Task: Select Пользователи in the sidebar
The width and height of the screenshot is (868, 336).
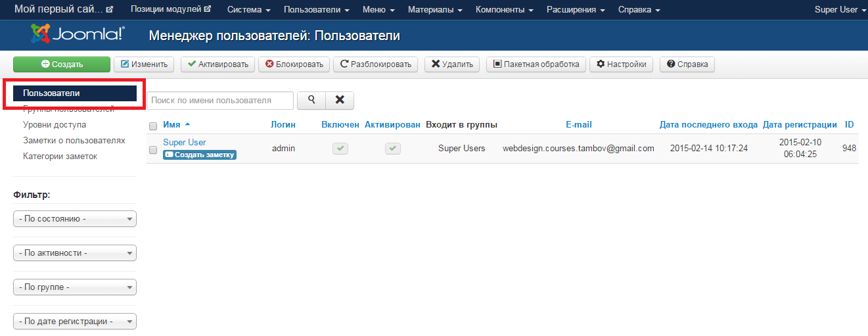Action: [75, 93]
